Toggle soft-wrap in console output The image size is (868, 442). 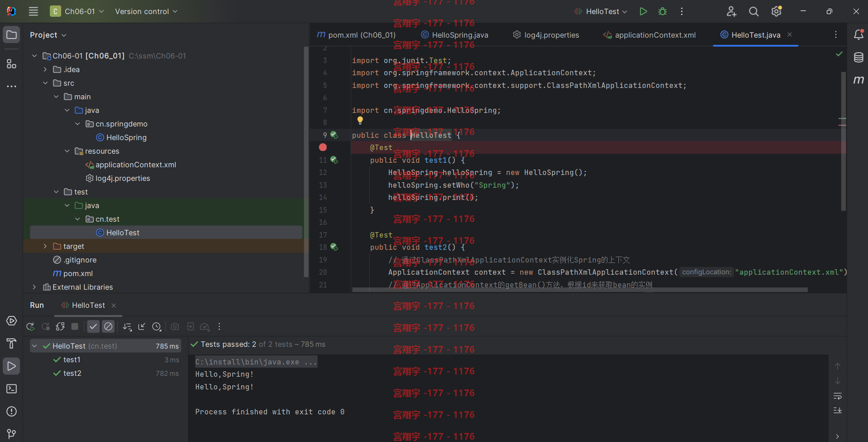point(838,397)
